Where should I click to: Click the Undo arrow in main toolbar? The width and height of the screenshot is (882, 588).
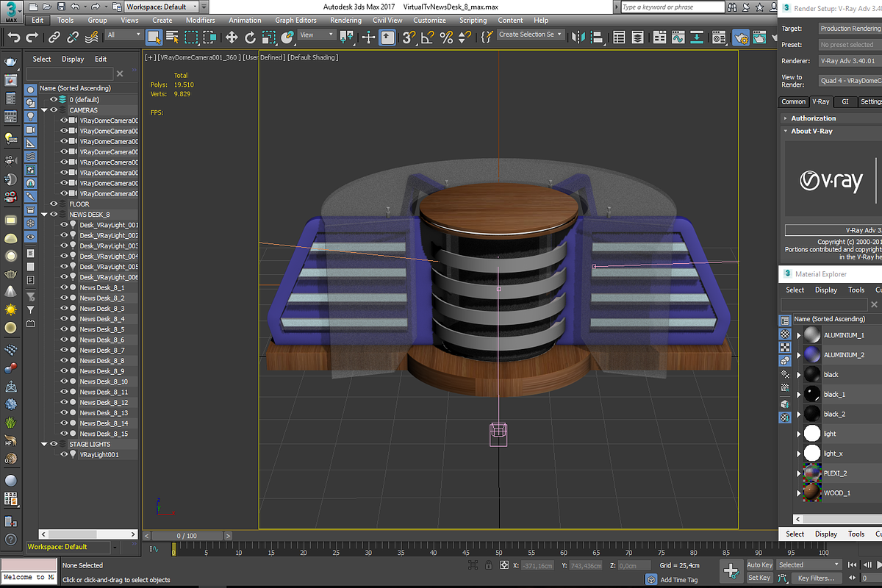(13, 37)
